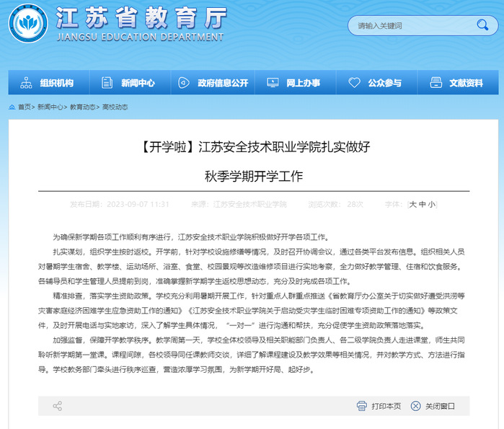The height and width of the screenshot is (429, 504).
Task: Click the 组织机构 organization chart icon
Action: point(27,83)
